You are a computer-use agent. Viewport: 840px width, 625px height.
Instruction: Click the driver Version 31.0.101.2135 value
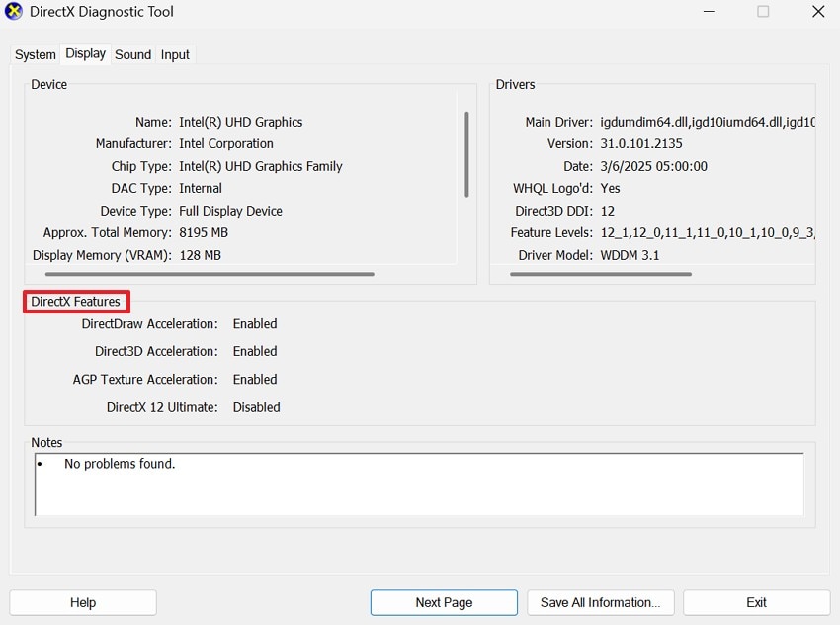tap(639, 143)
